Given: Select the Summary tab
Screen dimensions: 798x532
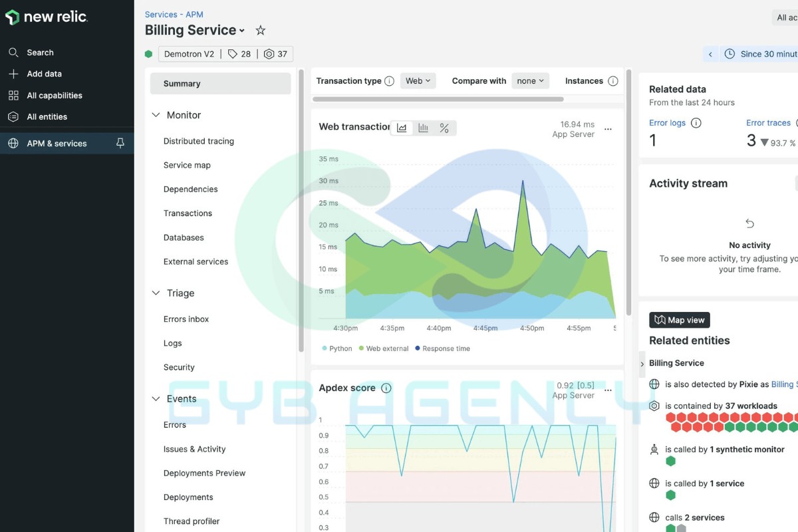Looking at the screenshot, I should click(x=220, y=84).
